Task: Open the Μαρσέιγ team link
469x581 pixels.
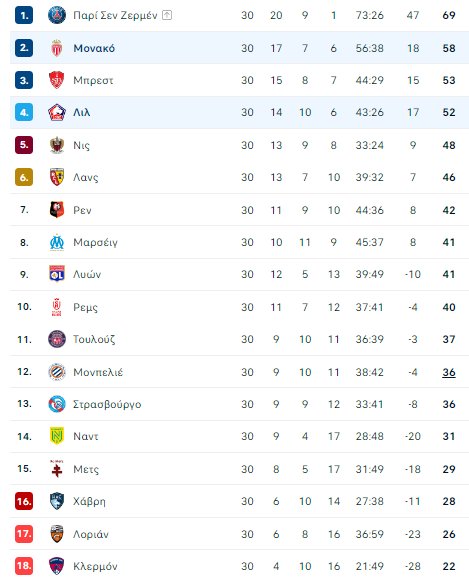Action: tap(95, 243)
